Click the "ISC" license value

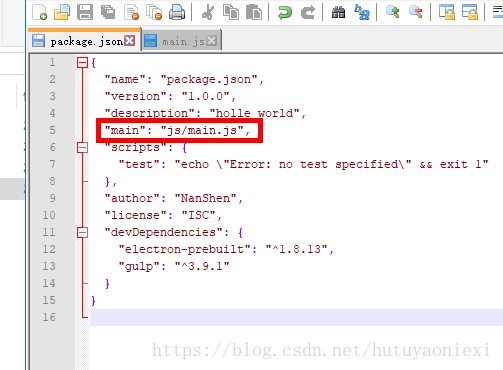[198, 215]
